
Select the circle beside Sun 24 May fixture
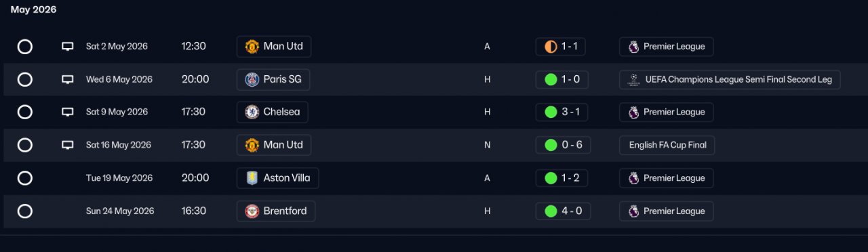click(x=25, y=211)
